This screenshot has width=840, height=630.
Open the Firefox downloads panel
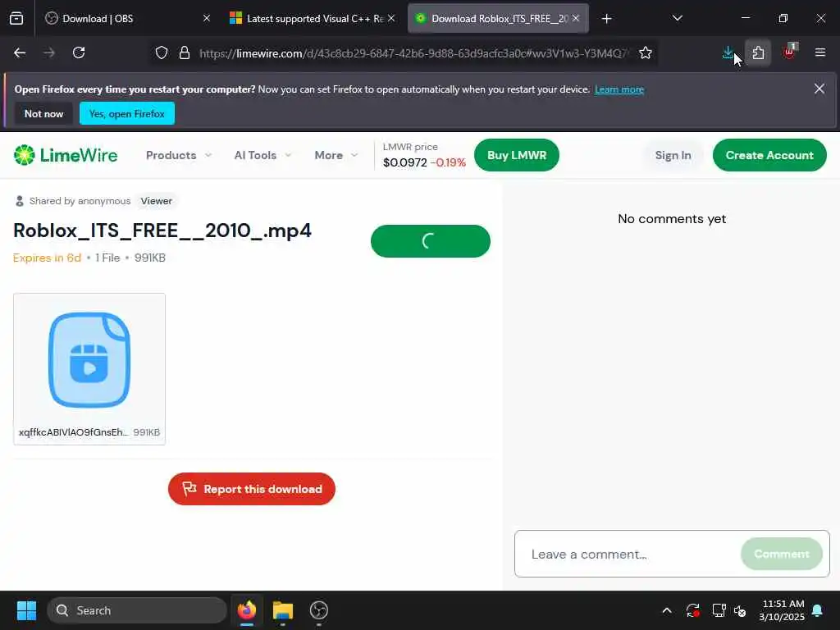tap(728, 52)
